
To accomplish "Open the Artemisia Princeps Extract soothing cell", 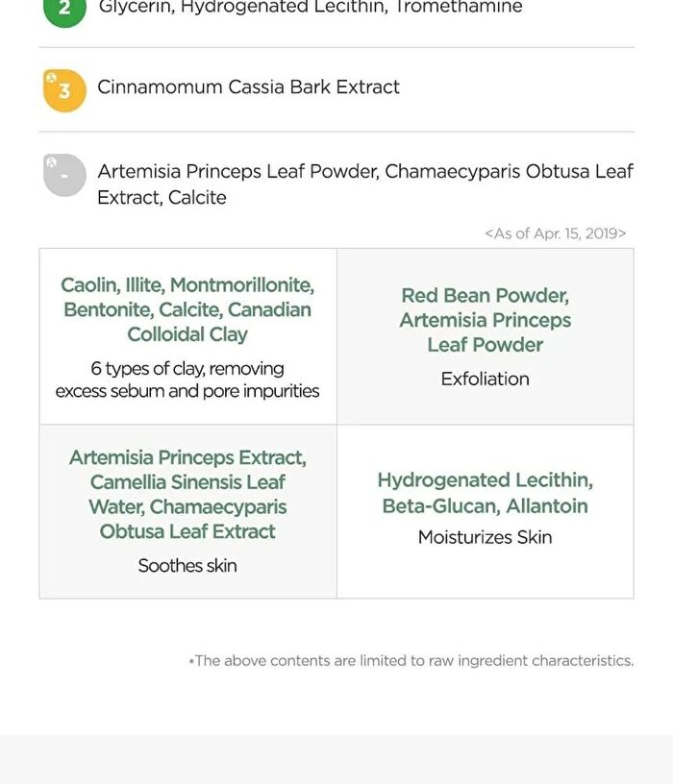I will 188,511.
